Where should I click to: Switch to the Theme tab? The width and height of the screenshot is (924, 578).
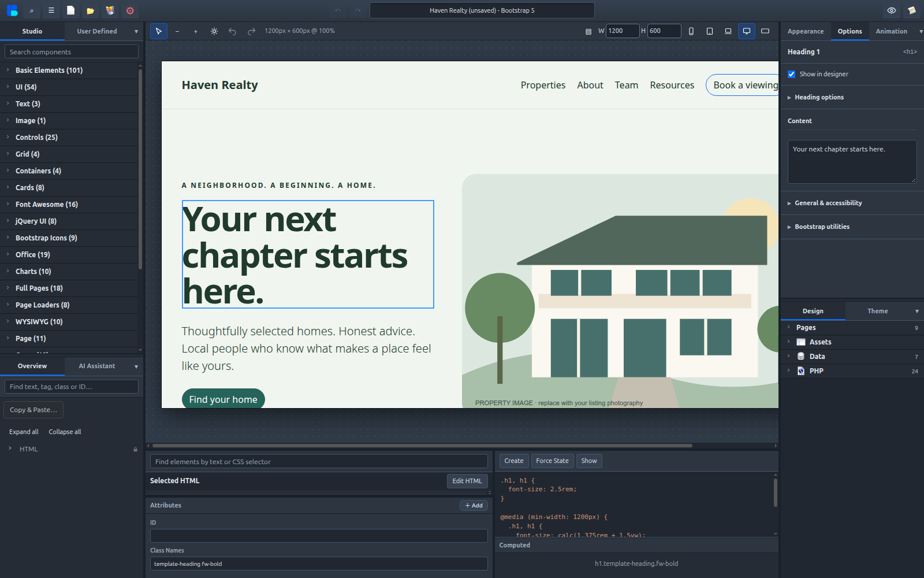coord(877,311)
